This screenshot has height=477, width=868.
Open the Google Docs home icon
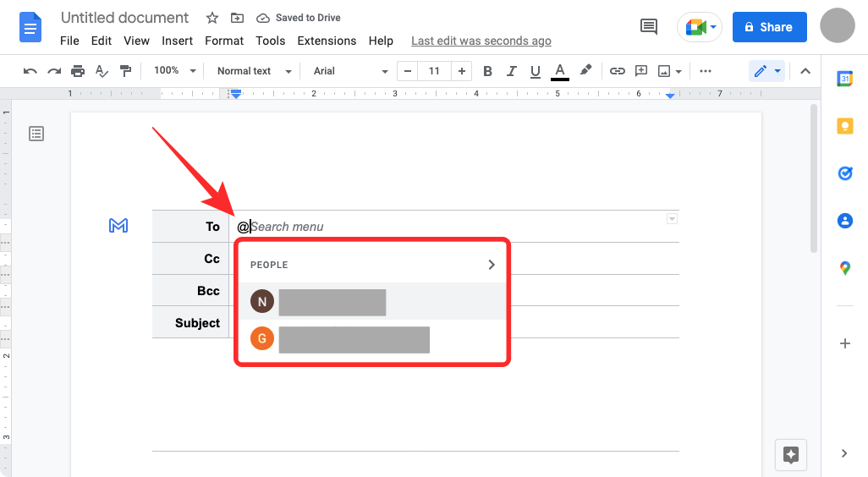(x=30, y=27)
